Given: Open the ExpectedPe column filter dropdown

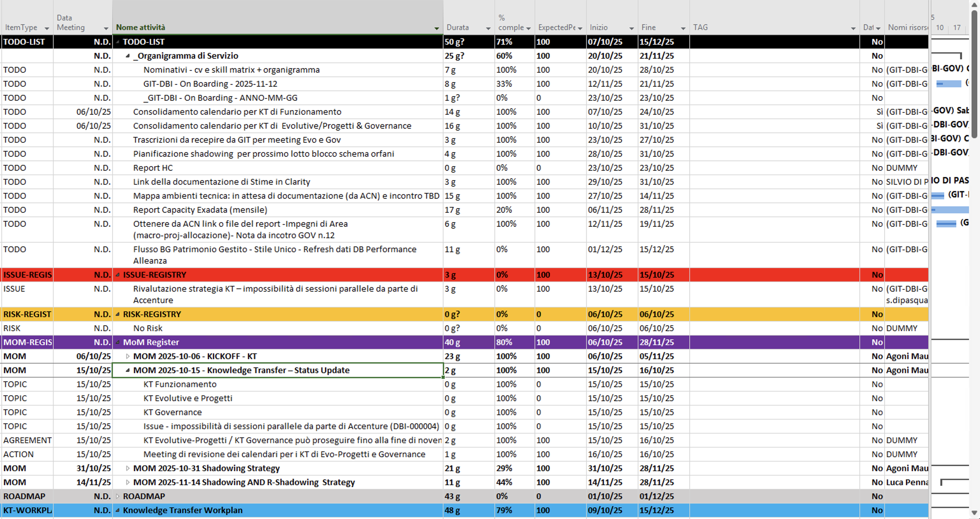Looking at the screenshot, I should pos(580,29).
